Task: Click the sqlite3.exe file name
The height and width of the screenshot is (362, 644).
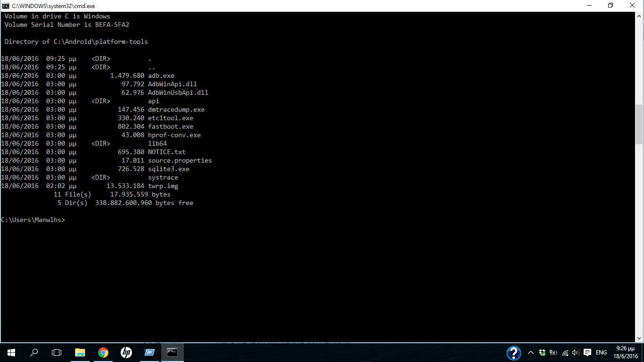Action: pos(169,169)
